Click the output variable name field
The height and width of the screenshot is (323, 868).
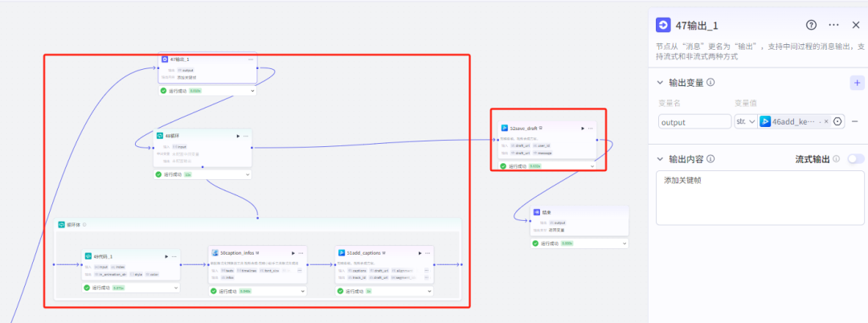(x=694, y=121)
